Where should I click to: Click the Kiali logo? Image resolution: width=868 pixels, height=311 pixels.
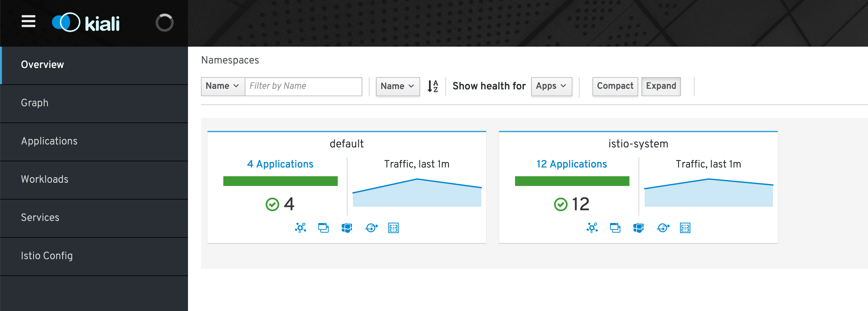(x=86, y=23)
